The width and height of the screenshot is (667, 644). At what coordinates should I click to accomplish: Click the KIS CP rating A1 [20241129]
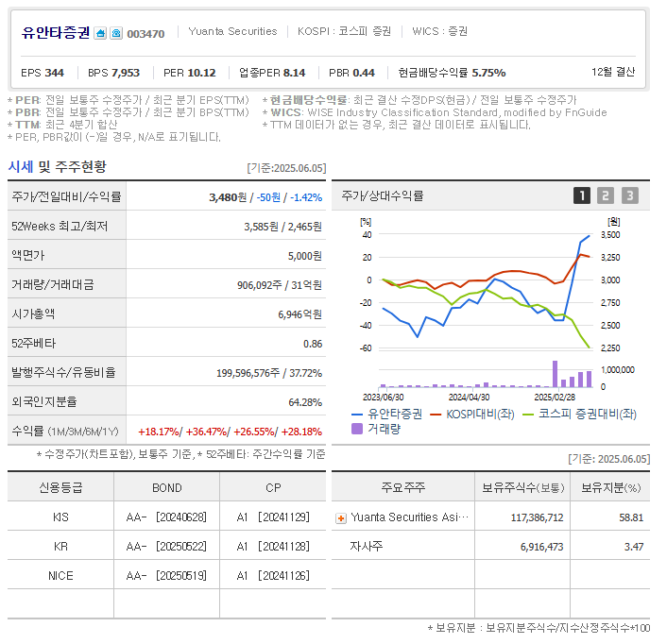click(273, 517)
